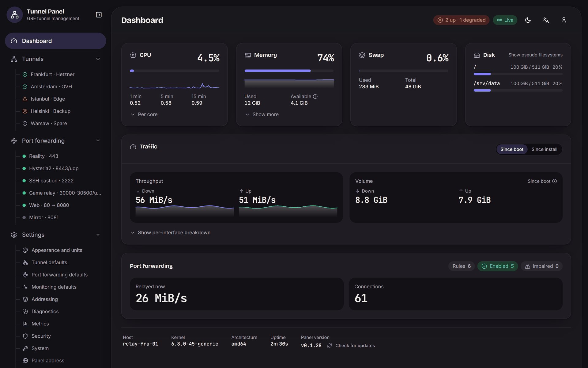This screenshot has width=588, height=368.
Task: Click the Tunnel Panel logo icon
Action: pos(15,15)
